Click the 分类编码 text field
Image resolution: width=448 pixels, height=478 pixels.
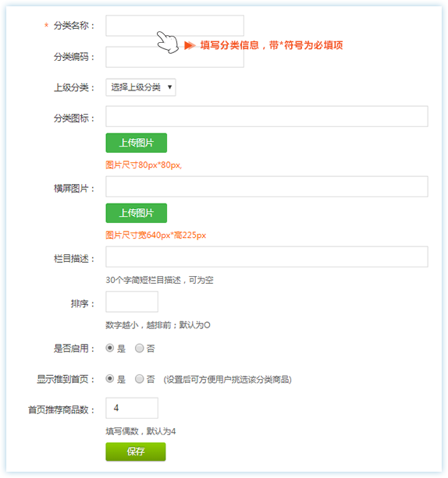[x=175, y=57]
